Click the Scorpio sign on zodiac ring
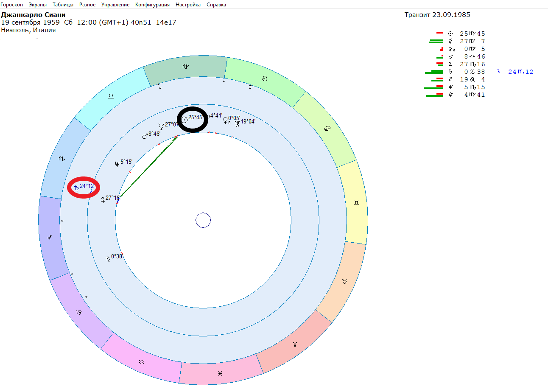Viewport: 548px width, 392px height. (x=62, y=159)
